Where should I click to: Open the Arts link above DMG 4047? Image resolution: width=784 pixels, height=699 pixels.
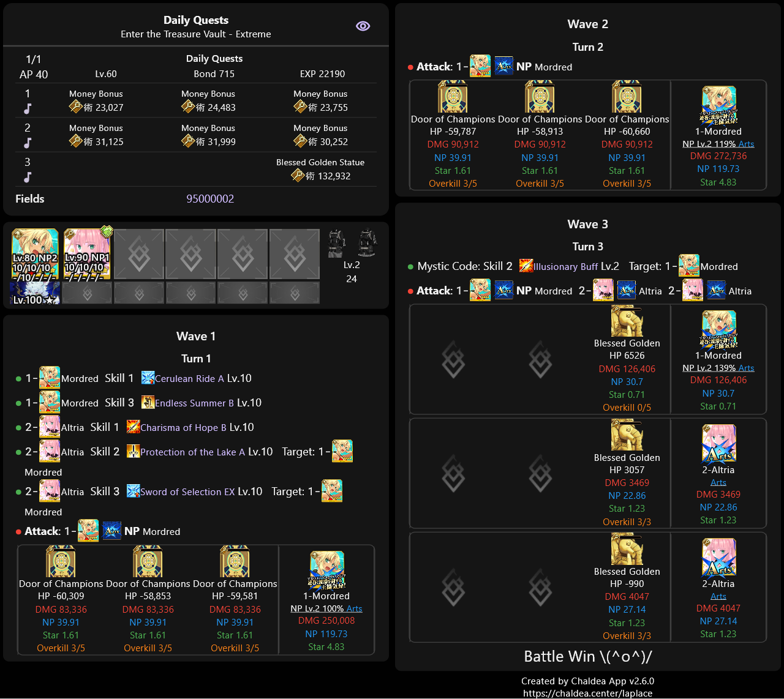(718, 596)
